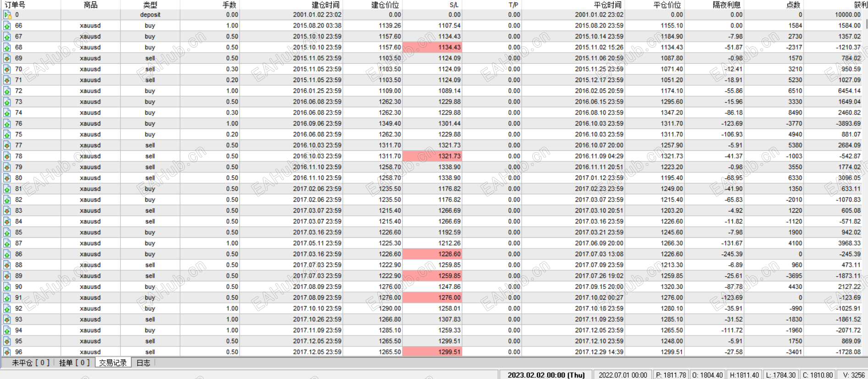Sort by the 类型 column header
This screenshot has width=868, height=379.
(x=150, y=5)
